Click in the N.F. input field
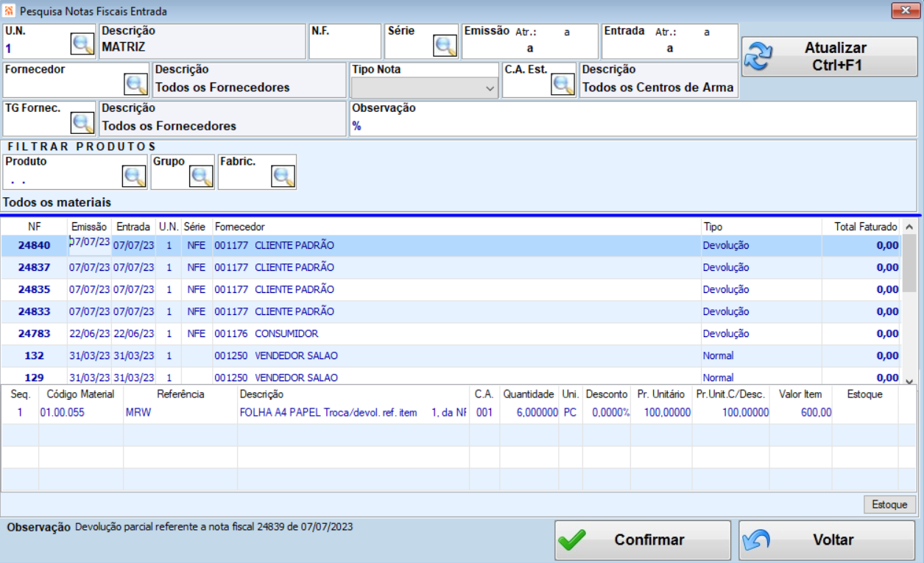Image resolution: width=924 pixels, height=563 pixels. click(345, 41)
